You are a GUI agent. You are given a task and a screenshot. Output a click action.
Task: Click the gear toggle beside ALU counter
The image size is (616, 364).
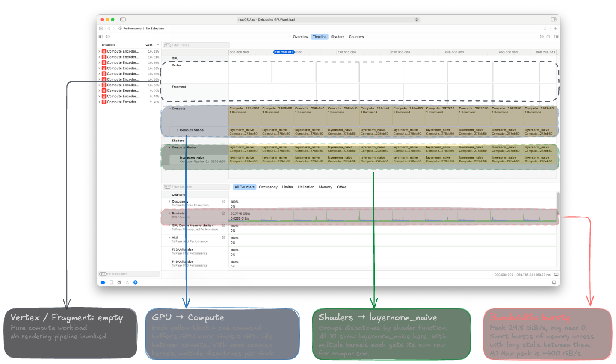[x=223, y=238]
